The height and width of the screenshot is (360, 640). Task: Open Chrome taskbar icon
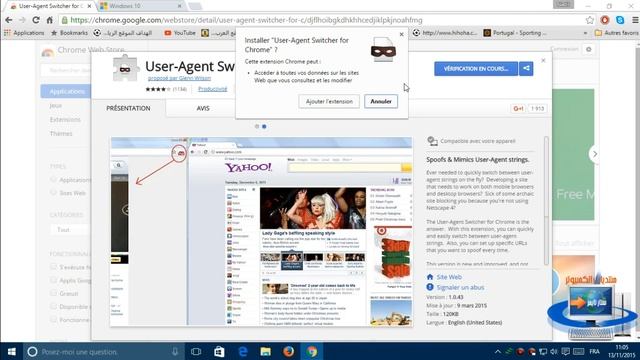[312, 351]
